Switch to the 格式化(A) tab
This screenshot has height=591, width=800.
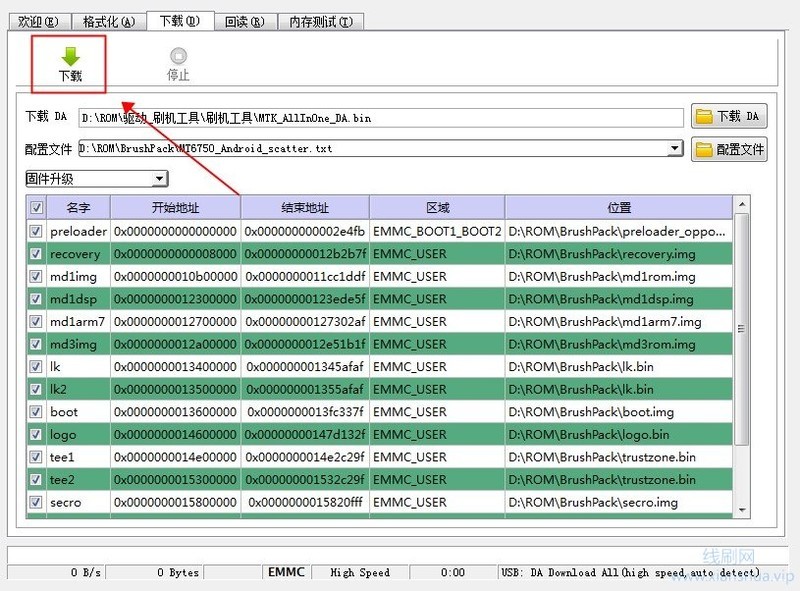click(x=109, y=22)
